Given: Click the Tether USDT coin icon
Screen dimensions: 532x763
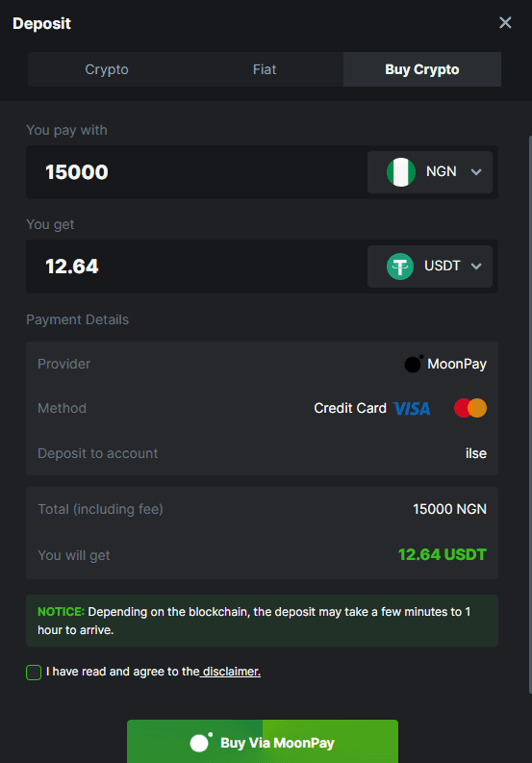Looking at the screenshot, I should (x=400, y=267).
